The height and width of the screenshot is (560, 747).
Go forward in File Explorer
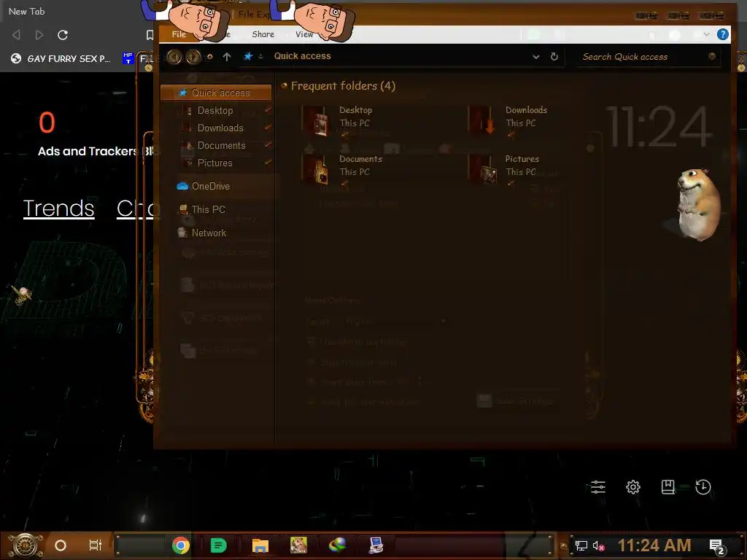pyautogui.click(x=193, y=57)
